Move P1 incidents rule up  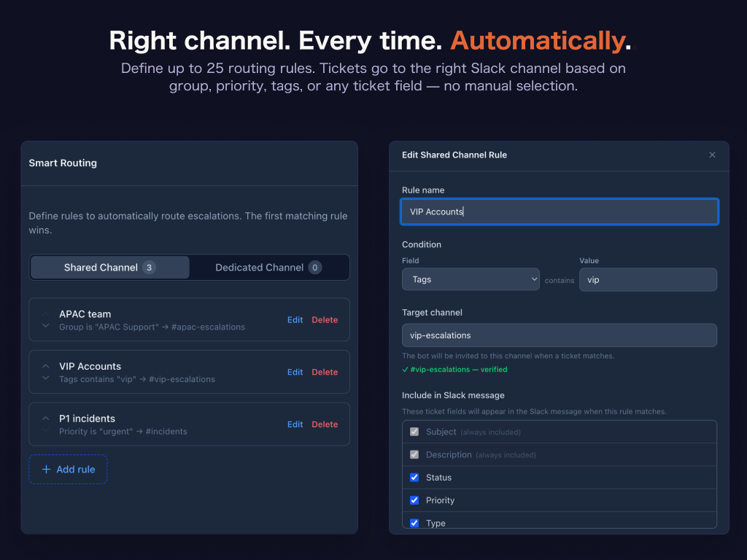46,419
